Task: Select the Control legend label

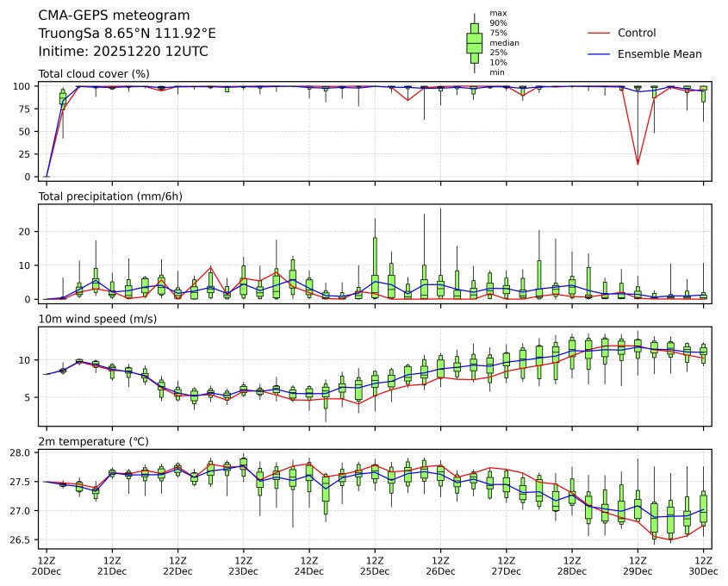Action: coord(637,33)
